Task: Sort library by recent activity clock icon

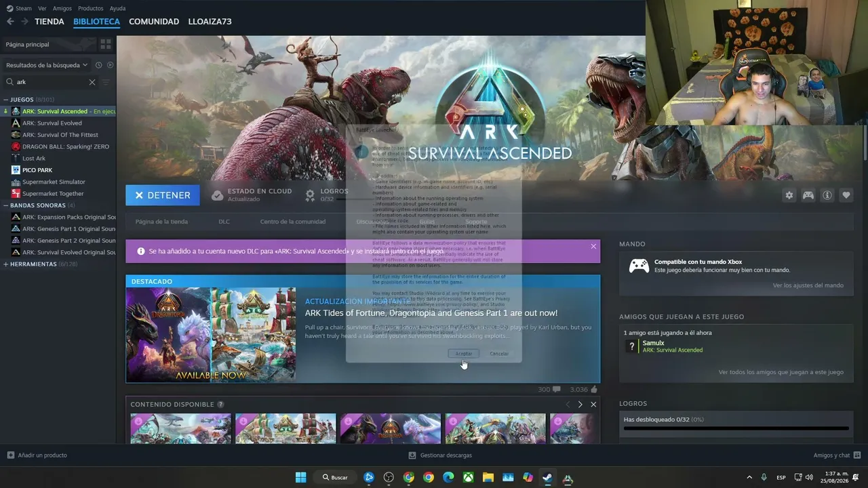Action: (99, 65)
